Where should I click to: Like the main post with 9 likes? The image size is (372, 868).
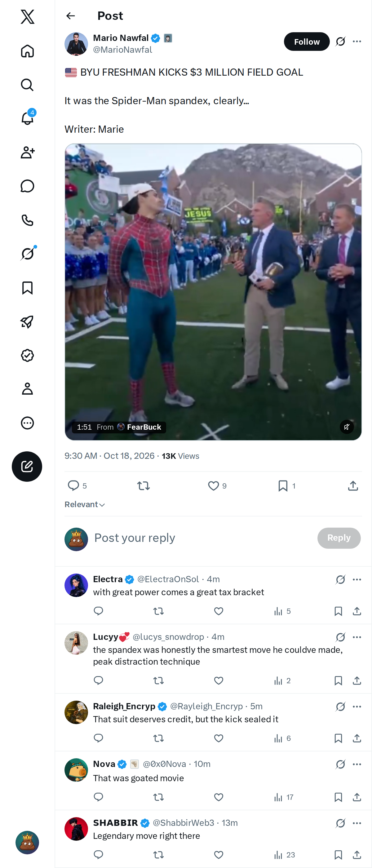pos(213,485)
